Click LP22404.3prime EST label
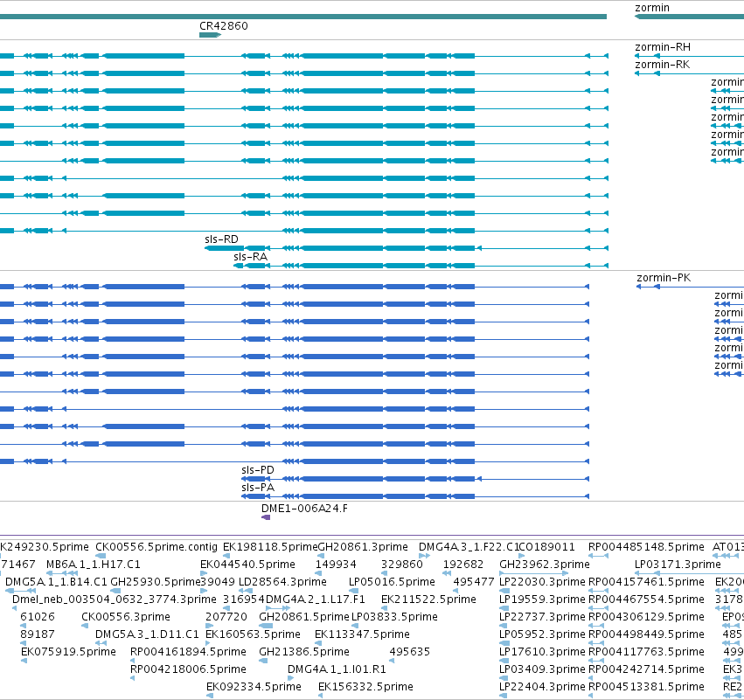744x700 pixels. (x=542, y=687)
